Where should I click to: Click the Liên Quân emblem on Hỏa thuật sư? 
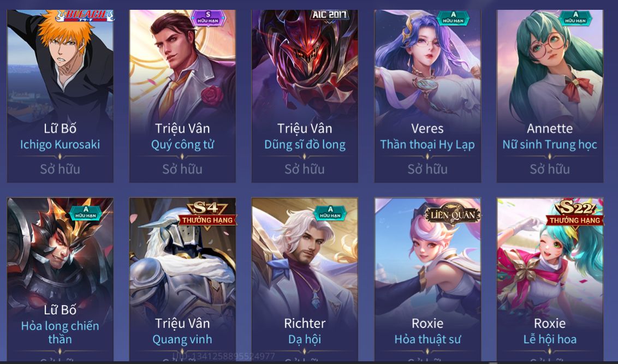click(x=453, y=214)
